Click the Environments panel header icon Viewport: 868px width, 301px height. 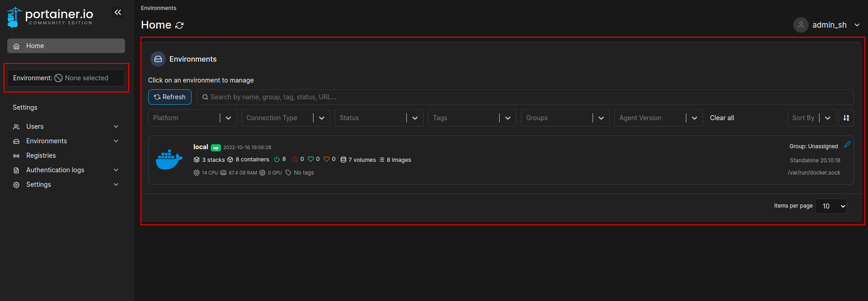click(x=158, y=59)
